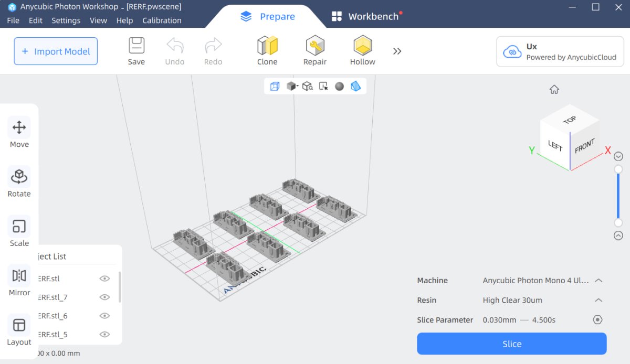This screenshot has height=364, width=630.
Task: Switch to the Workbench tab
Action: [367, 16]
